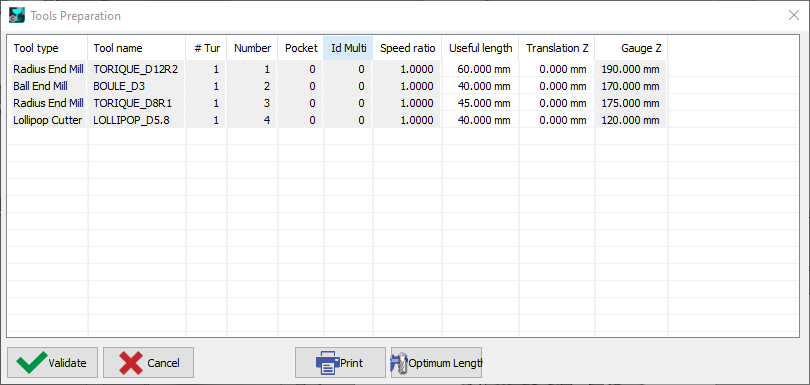Edit the 120.000 mm Gauge Z cell

click(x=631, y=120)
